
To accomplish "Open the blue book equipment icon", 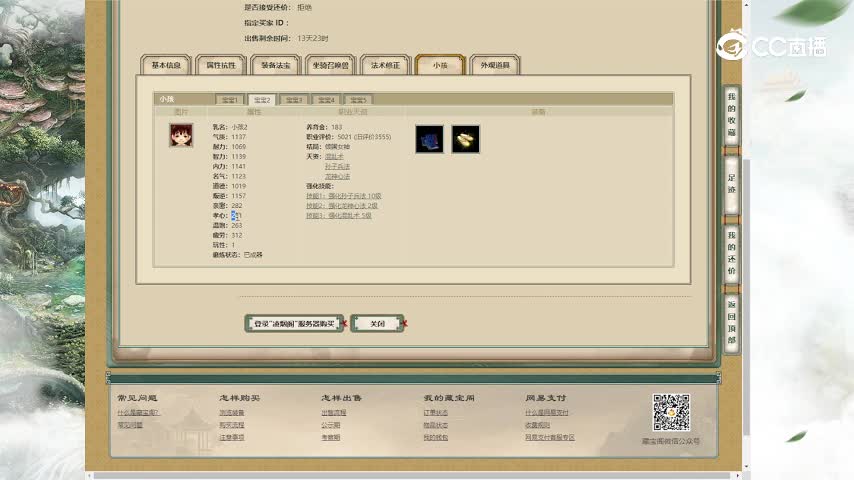I will click(x=429, y=139).
